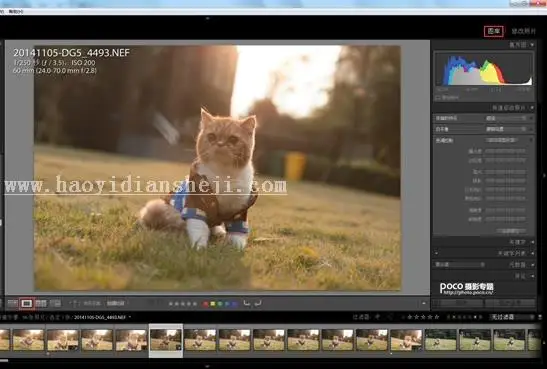Open the no-filter dropdown in the filmstrip bar
The height and width of the screenshot is (369, 547).
point(512,317)
